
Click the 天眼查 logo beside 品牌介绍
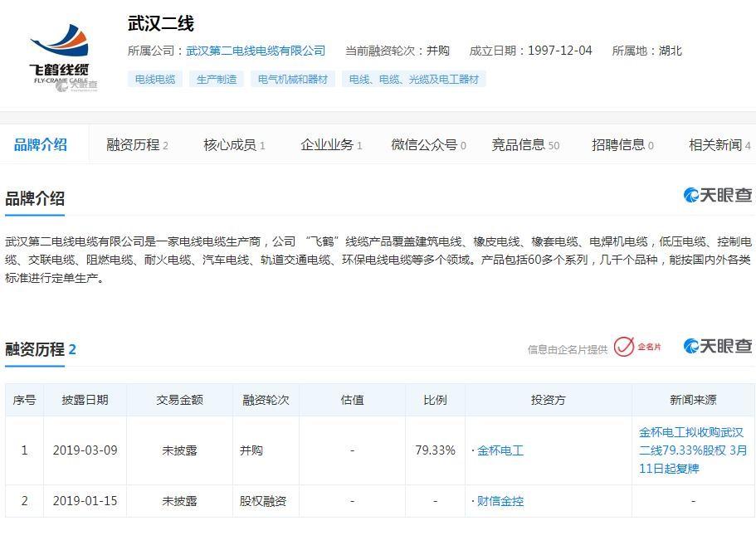pyautogui.click(x=718, y=195)
